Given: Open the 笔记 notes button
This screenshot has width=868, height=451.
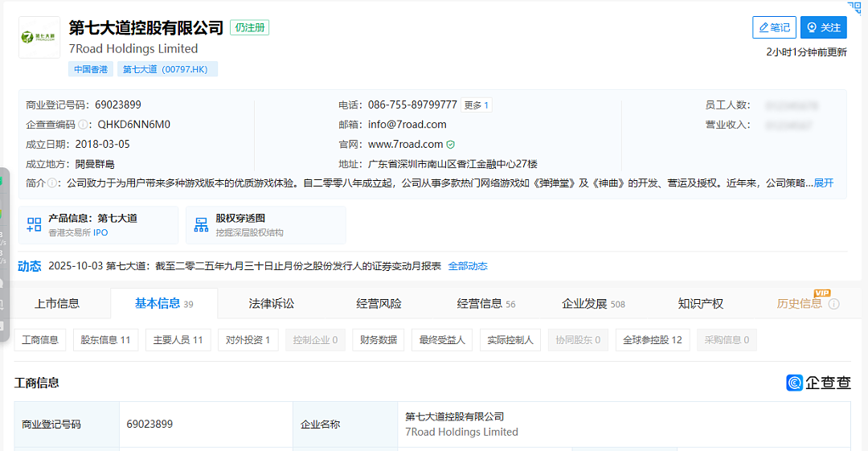Looking at the screenshot, I should [x=774, y=27].
